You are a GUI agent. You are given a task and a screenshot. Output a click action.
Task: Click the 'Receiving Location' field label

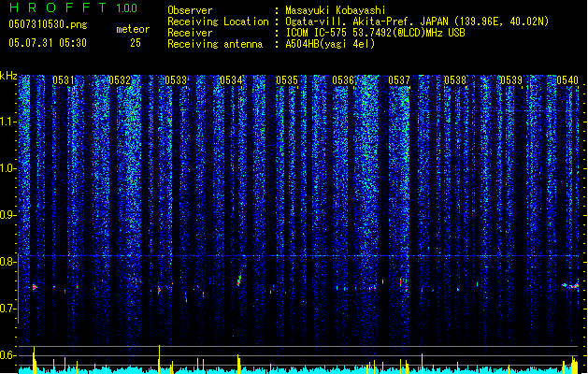[218, 22]
